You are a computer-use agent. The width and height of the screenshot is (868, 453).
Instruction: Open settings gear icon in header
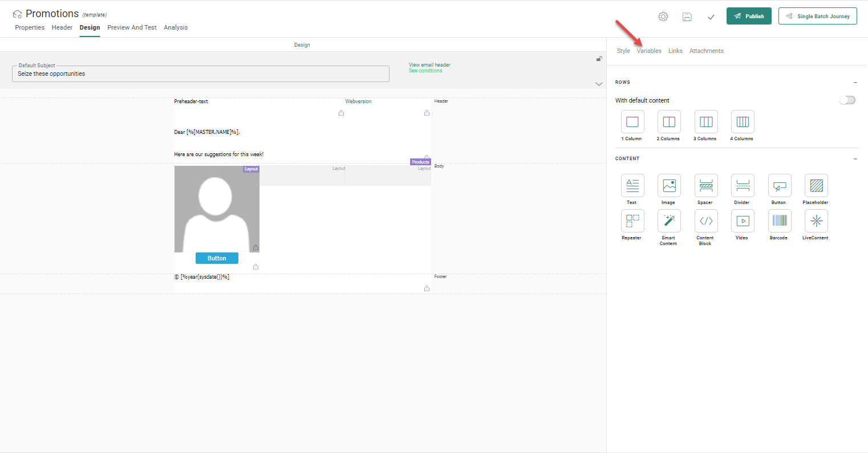pos(663,17)
